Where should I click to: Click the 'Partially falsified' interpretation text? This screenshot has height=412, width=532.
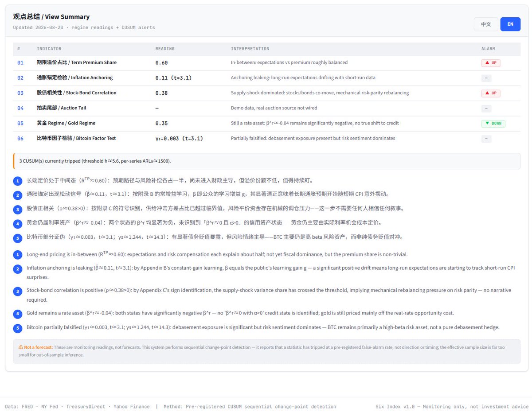[x=313, y=139]
